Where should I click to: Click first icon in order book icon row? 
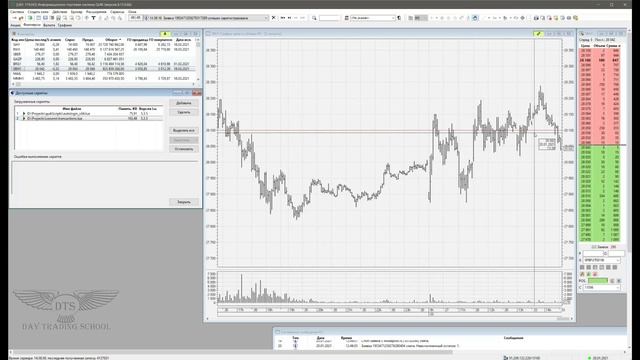click(582, 267)
